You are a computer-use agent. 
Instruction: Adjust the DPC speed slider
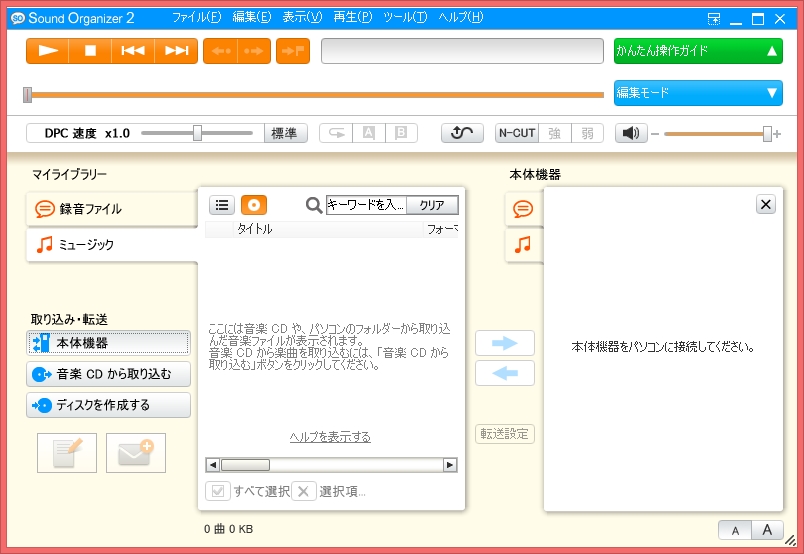(197, 133)
